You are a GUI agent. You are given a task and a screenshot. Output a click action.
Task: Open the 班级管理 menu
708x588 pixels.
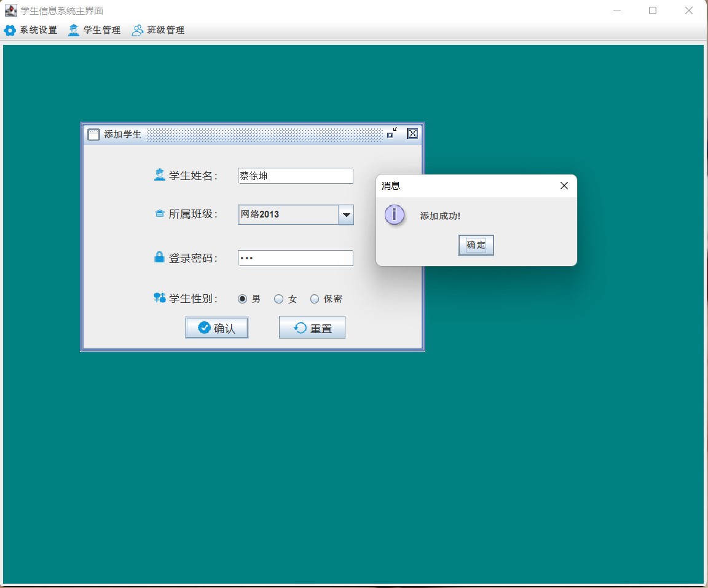pos(158,30)
